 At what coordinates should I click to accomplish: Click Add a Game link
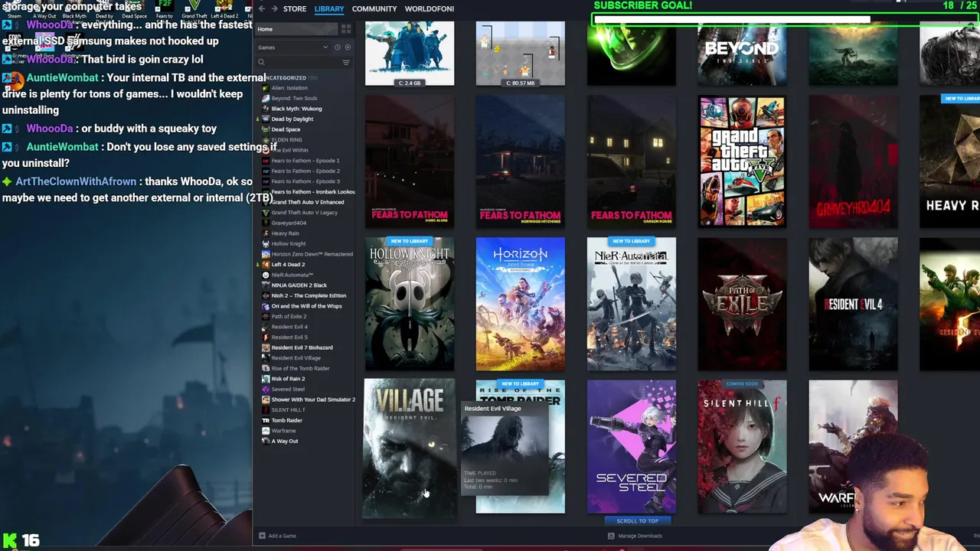[x=283, y=536]
